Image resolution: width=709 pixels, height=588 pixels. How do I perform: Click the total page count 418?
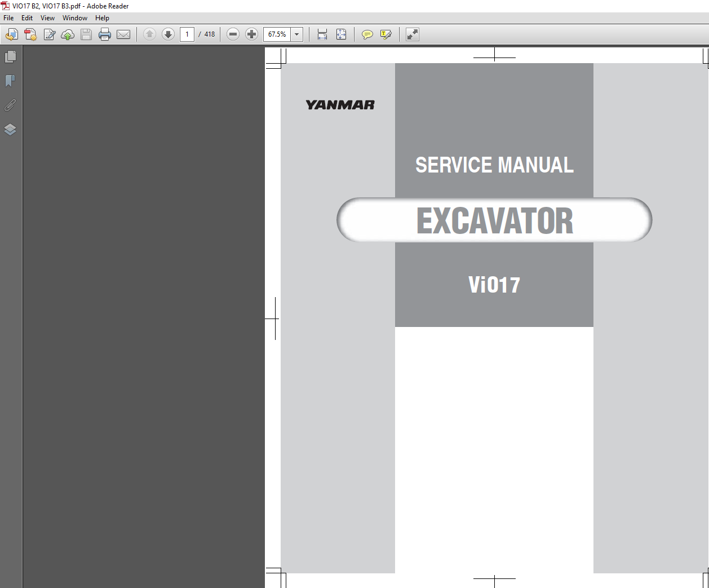point(210,34)
